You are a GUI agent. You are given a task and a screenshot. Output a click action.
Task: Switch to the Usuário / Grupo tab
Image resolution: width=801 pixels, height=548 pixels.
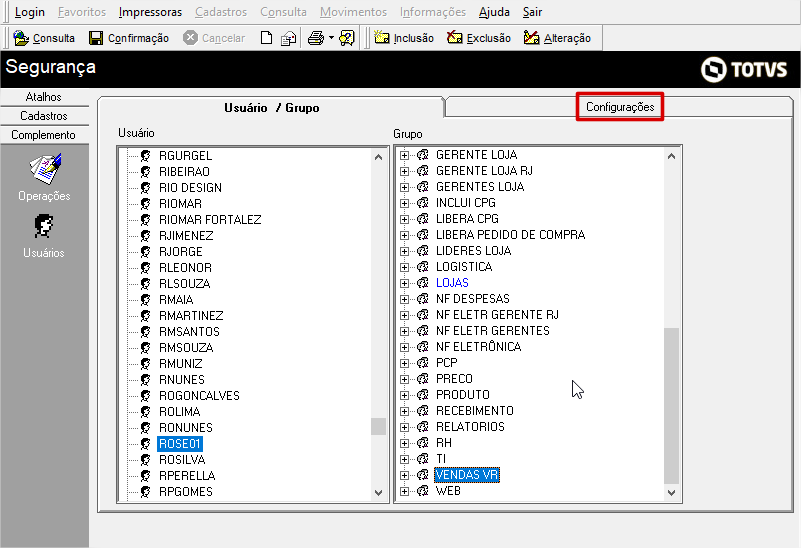(271, 108)
